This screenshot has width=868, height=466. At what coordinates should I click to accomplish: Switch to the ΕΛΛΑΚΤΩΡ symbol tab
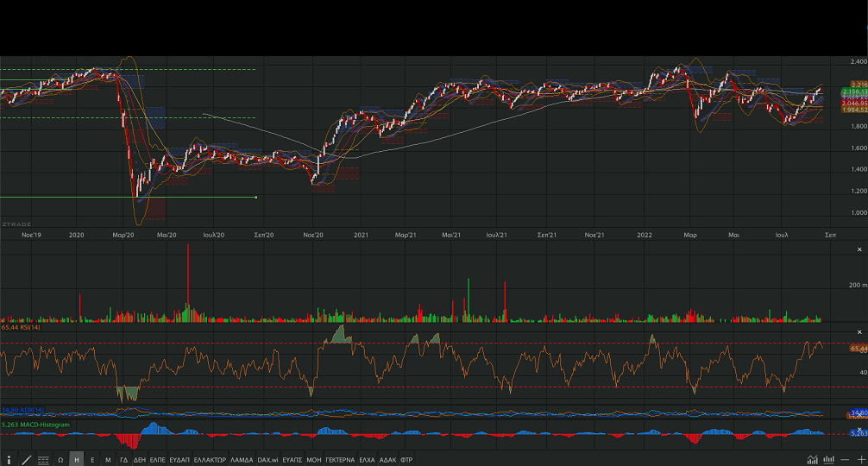pos(210,460)
